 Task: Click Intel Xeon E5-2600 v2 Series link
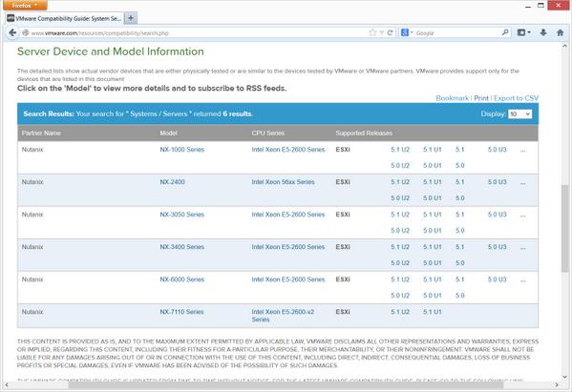click(x=283, y=316)
